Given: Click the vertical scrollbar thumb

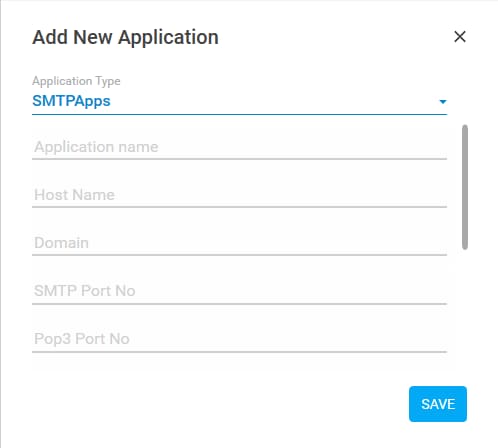Looking at the screenshot, I should click(465, 187).
